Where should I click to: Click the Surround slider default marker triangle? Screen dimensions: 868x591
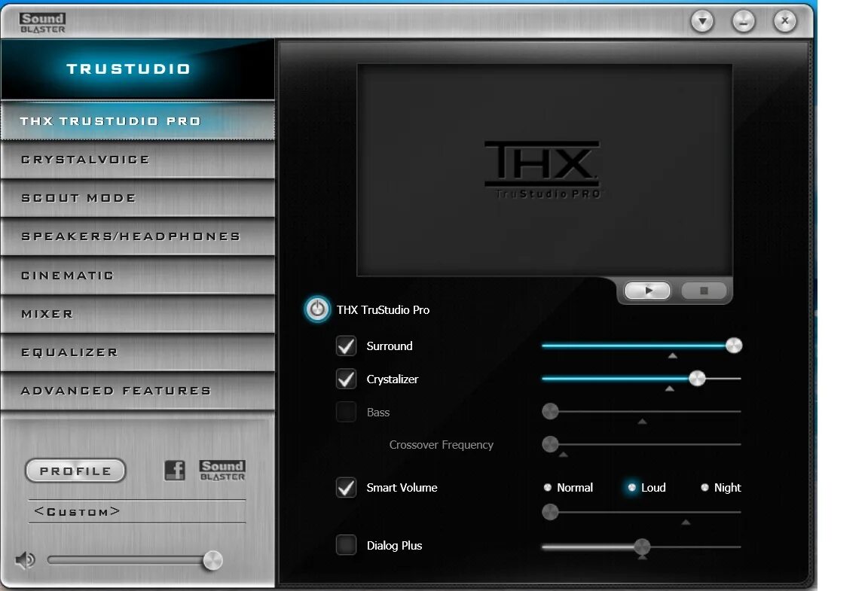click(x=673, y=356)
